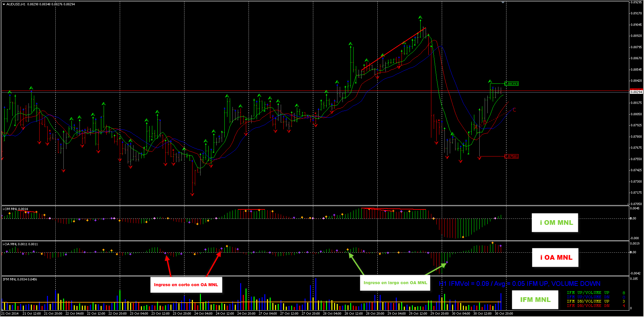Click the i OM MNL label box
This screenshot has height=317, width=644.
(x=555, y=223)
